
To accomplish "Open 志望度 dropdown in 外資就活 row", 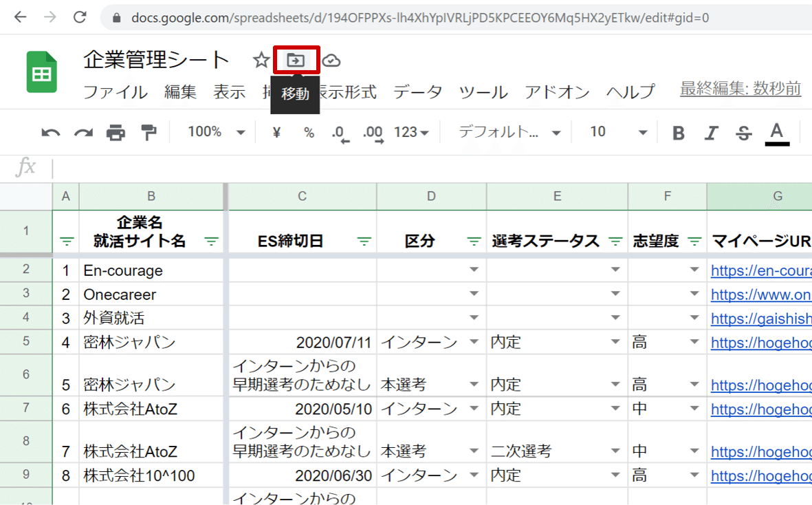I will [694, 317].
